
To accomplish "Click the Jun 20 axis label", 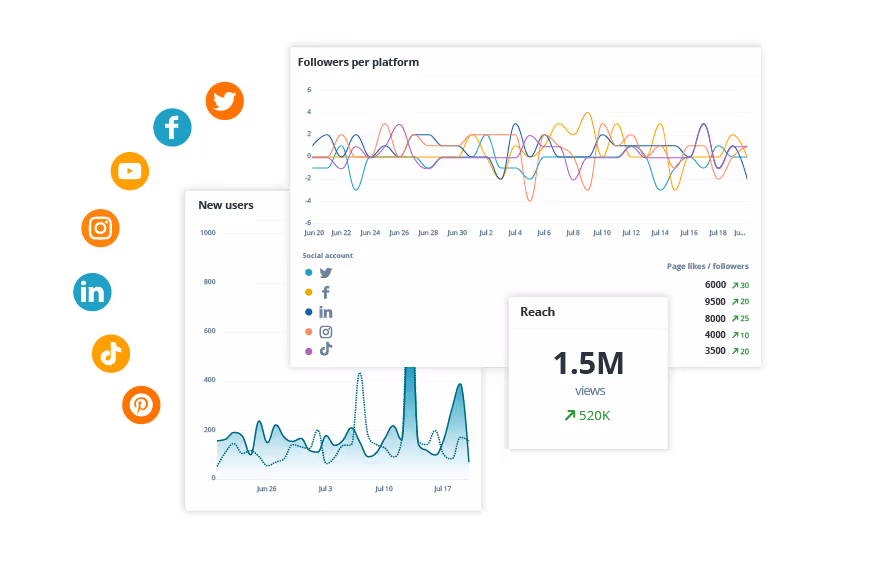I will (x=314, y=232).
